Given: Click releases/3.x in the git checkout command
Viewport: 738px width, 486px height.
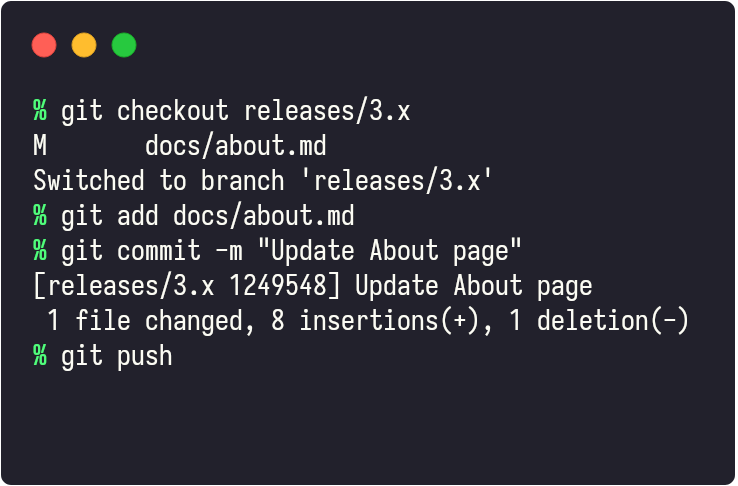Looking at the screenshot, I should (327, 111).
